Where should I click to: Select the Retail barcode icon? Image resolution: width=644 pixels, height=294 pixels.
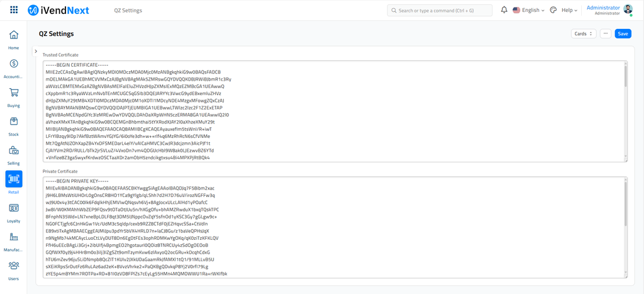(x=13, y=179)
